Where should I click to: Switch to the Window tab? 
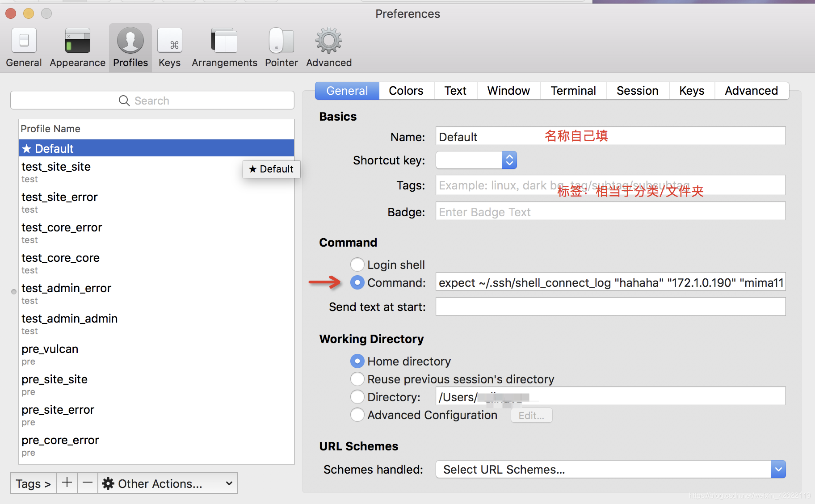pos(508,91)
